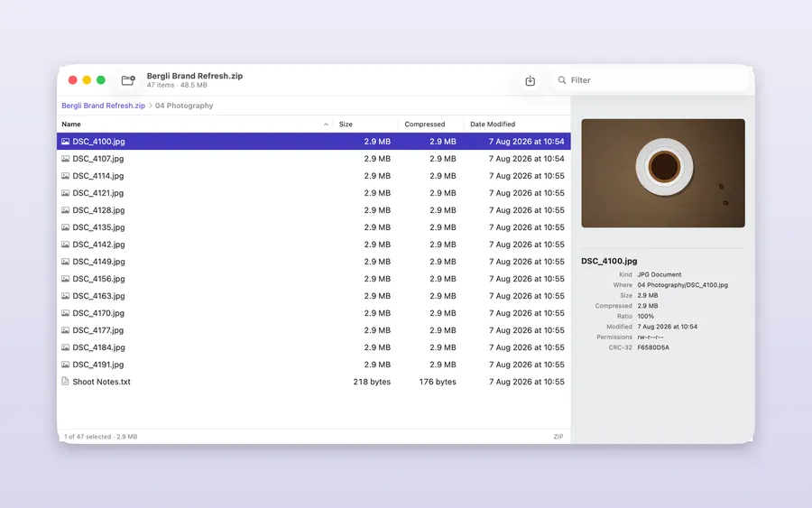Toggle the Name sort arrow indicator
The height and width of the screenshot is (508, 812).
[326, 125]
